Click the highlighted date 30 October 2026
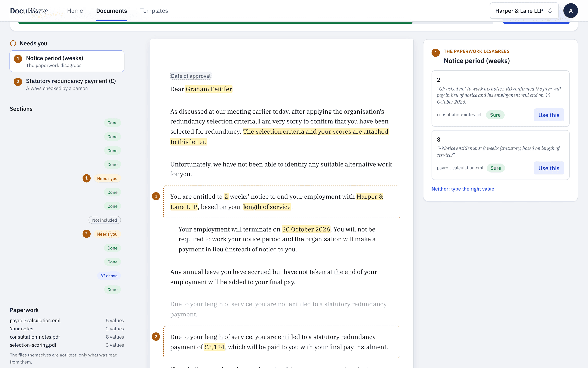 click(x=306, y=229)
